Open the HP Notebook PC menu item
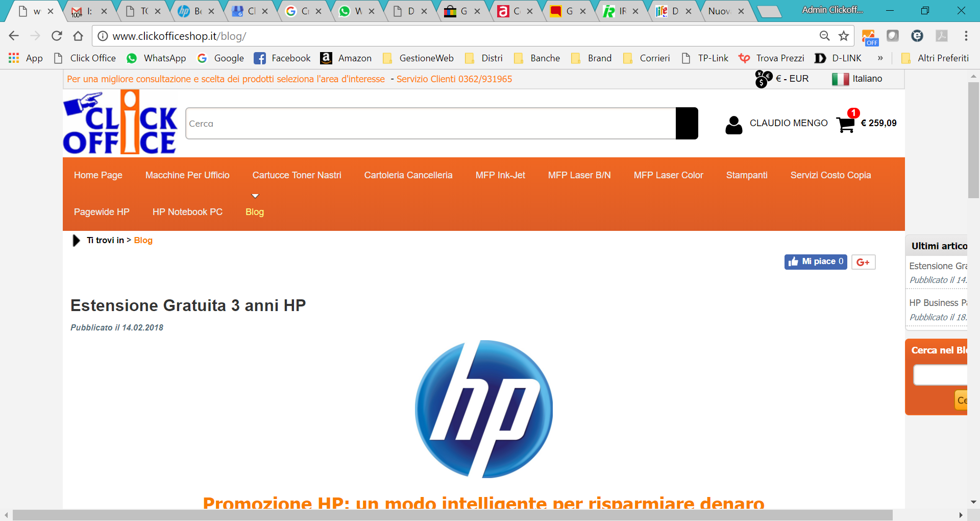The height and width of the screenshot is (521, 980). click(187, 212)
